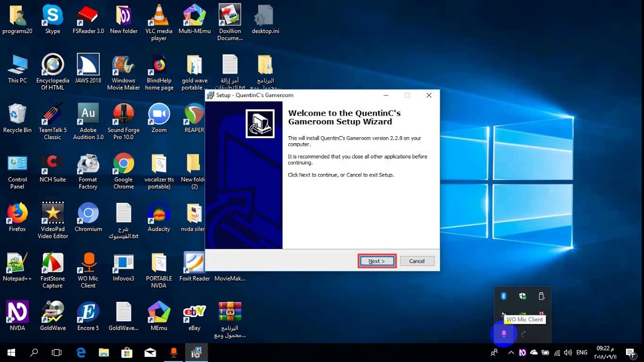Open the taskbar clock showing 09:22
Image resolution: width=644 pixels, height=362 pixels.
pyautogui.click(x=606, y=353)
